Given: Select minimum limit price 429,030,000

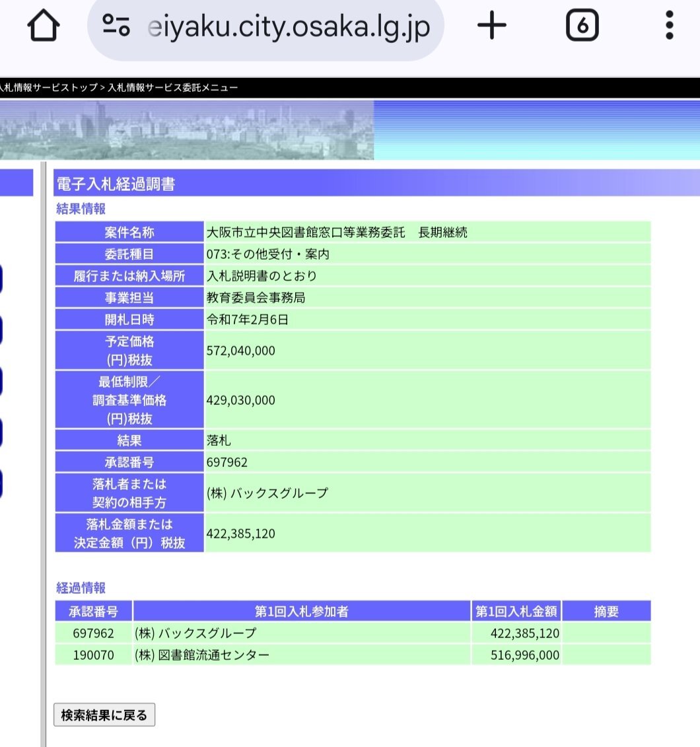Looking at the screenshot, I should [x=241, y=400].
